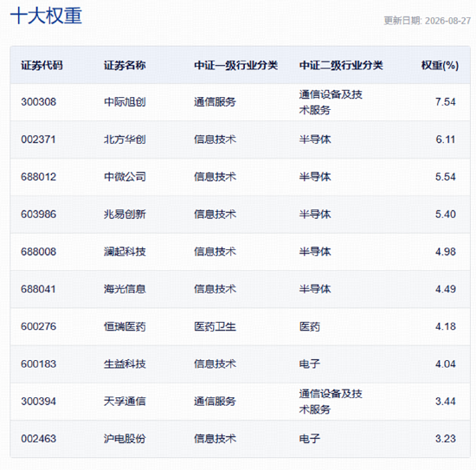Click 信息技术 cell in 兆易创新 row
This screenshot has width=476, height=470.
click(x=215, y=215)
